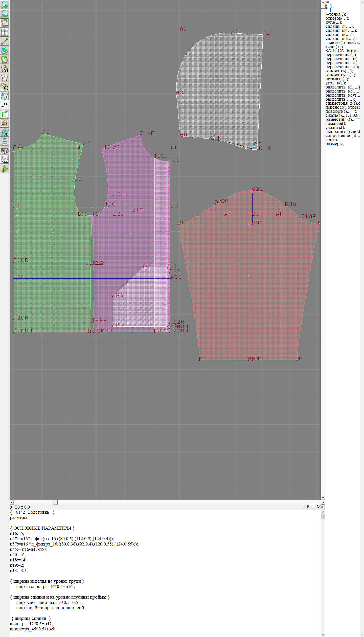Choose 'размеры;' from the command list
This screenshot has width=364, height=637.
click(334, 144)
